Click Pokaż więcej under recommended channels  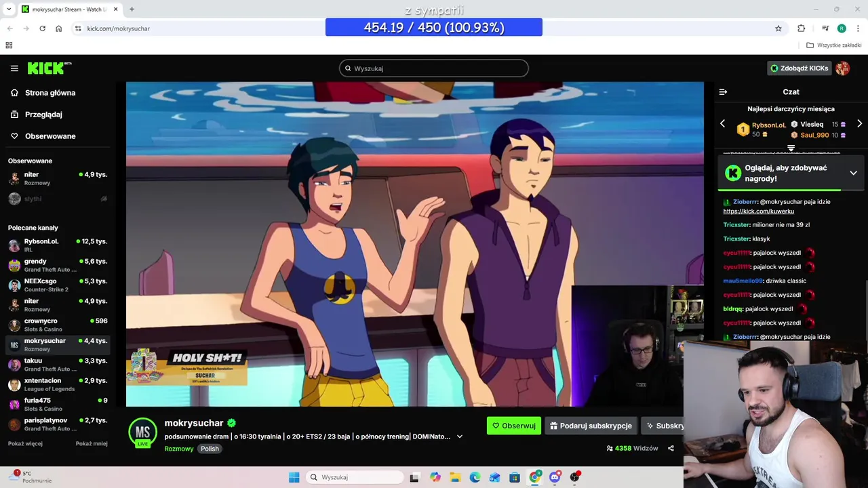click(x=25, y=444)
